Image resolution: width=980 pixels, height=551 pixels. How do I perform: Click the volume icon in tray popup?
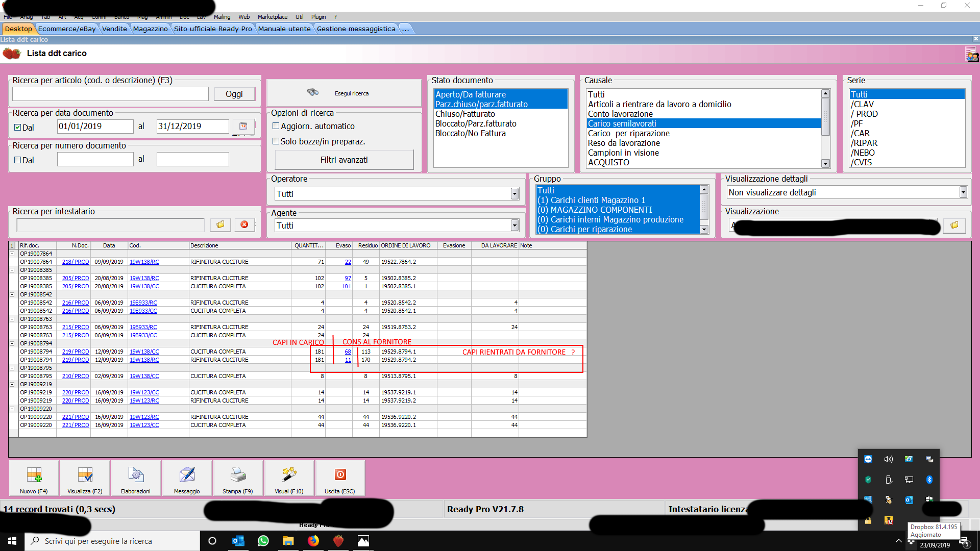[x=889, y=459]
